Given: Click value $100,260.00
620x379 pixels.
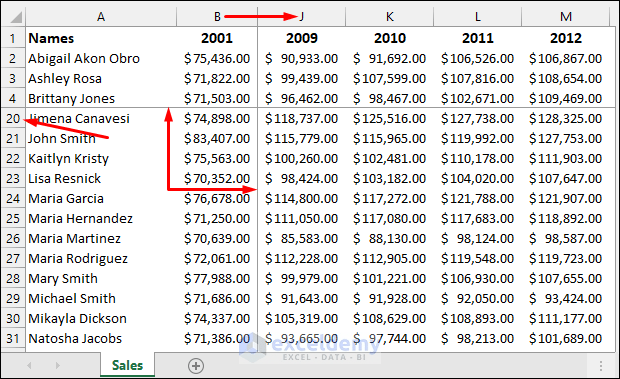Looking at the screenshot, I should point(301,158).
